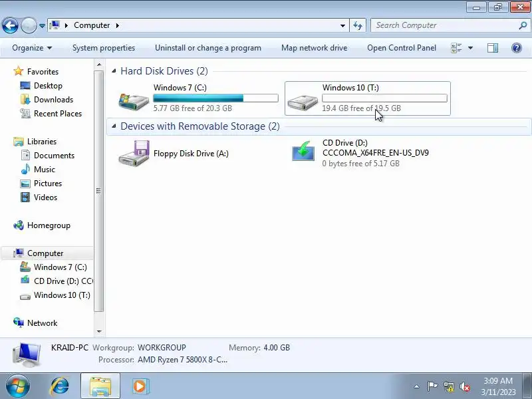Viewport: 532px width, 399px height.
Task: Go back with the Back arrow button
Action: pyautogui.click(x=10, y=25)
